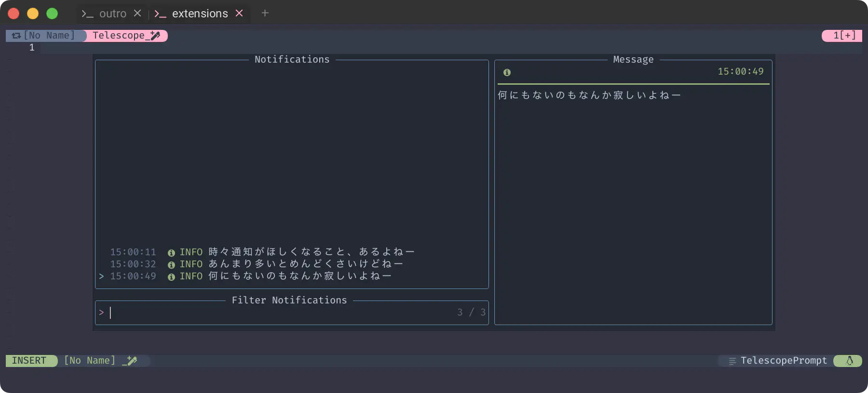This screenshot has width=868, height=393.
Task: Click the green maximize window button
Action: [52, 13]
